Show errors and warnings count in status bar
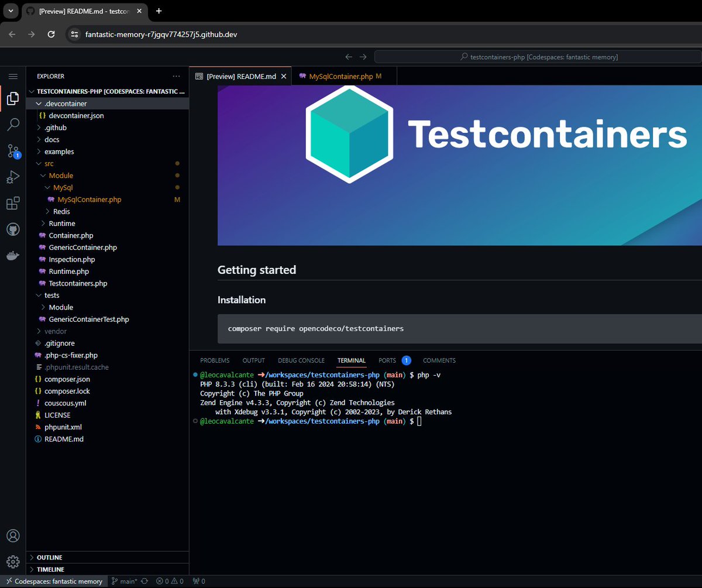Image resolution: width=702 pixels, height=588 pixels. 170,582
